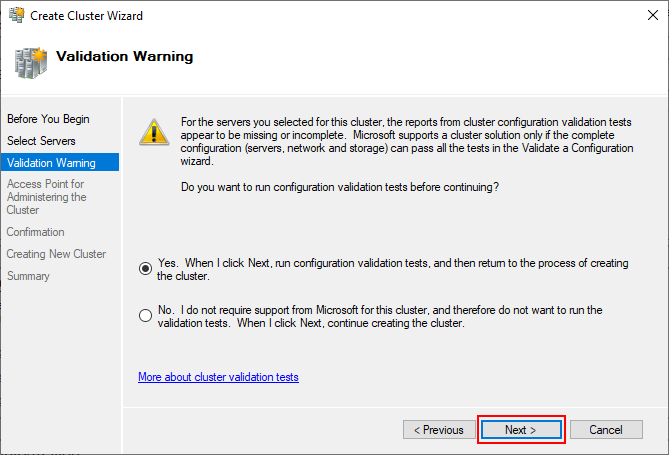Click the Validation Warning page heading
Viewport: 669px width, 455px height.
[x=125, y=56]
